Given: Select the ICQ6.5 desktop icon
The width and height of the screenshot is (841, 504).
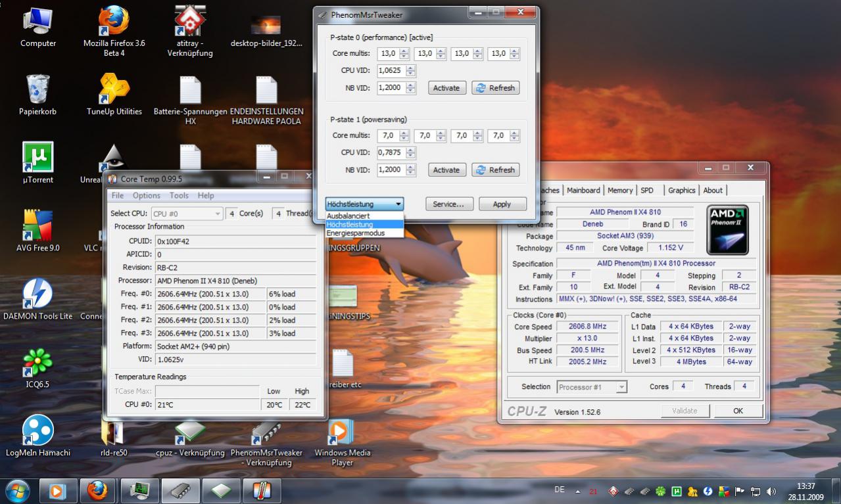Looking at the screenshot, I should pos(37,367).
